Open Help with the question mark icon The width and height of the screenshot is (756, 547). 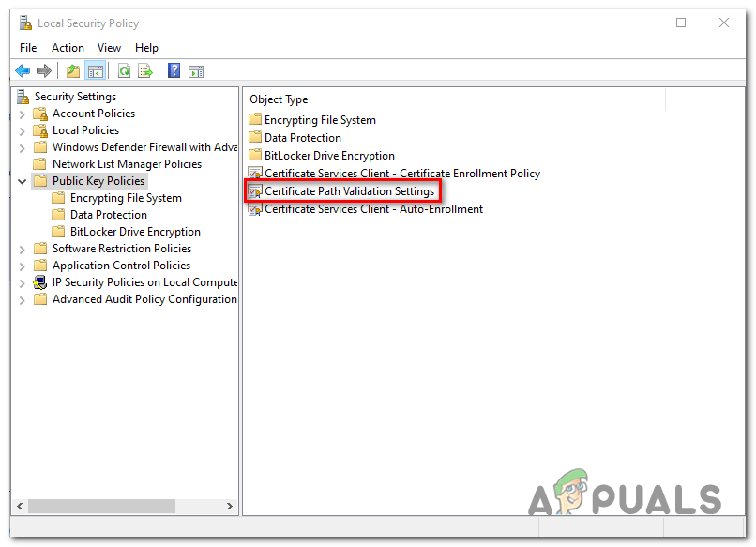[x=174, y=71]
